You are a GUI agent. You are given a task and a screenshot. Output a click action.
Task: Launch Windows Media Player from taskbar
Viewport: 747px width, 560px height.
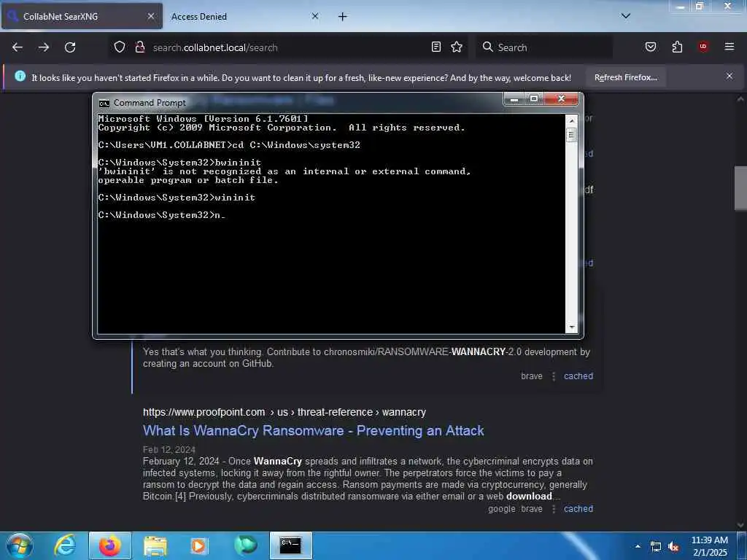pos(199,545)
